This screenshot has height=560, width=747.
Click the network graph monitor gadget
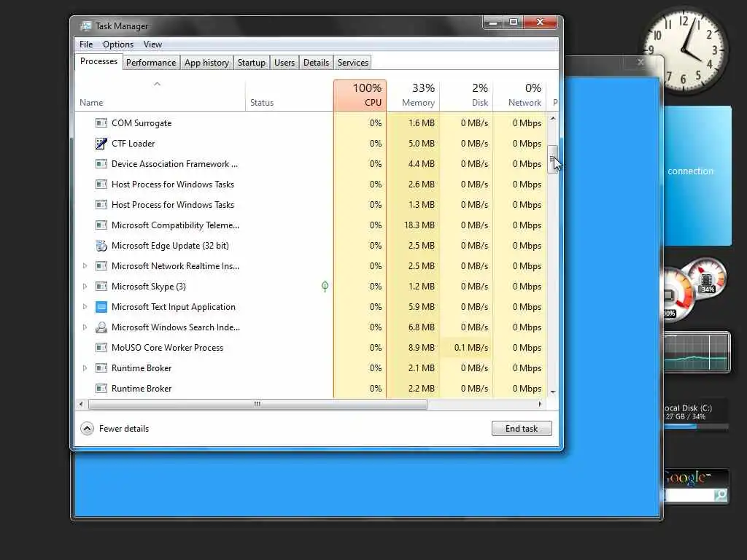pyautogui.click(x=697, y=352)
